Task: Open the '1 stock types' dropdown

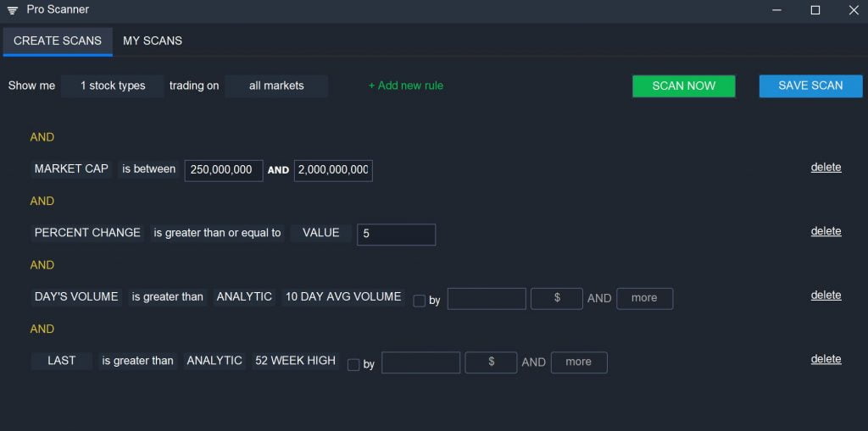Action: 113,86
